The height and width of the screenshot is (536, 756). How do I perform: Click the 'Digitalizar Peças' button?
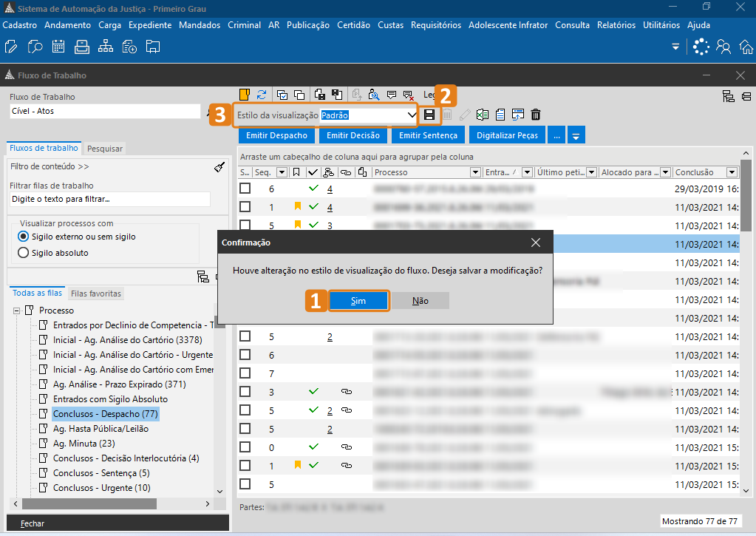pyautogui.click(x=507, y=135)
